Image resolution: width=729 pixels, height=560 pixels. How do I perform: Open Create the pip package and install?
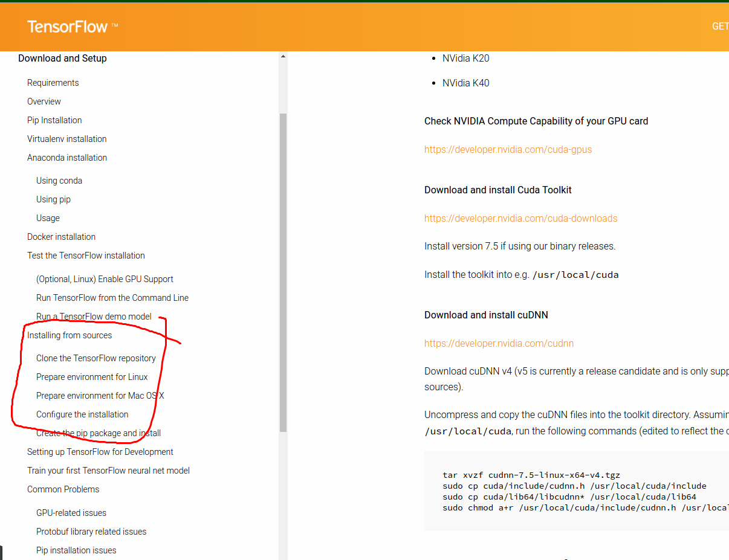point(99,433)
